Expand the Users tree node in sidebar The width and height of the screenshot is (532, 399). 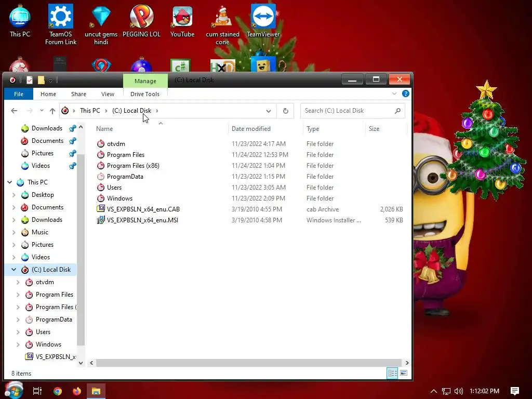(18, 332)
